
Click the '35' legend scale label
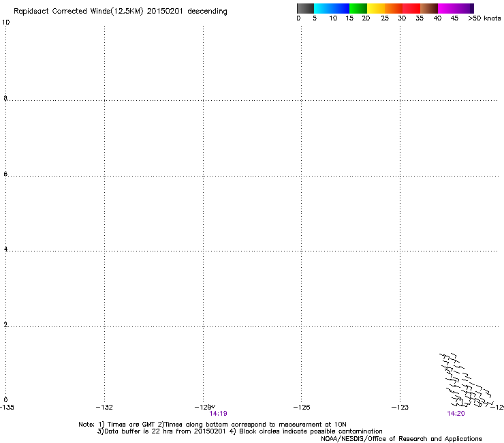[x=420, y=18]
